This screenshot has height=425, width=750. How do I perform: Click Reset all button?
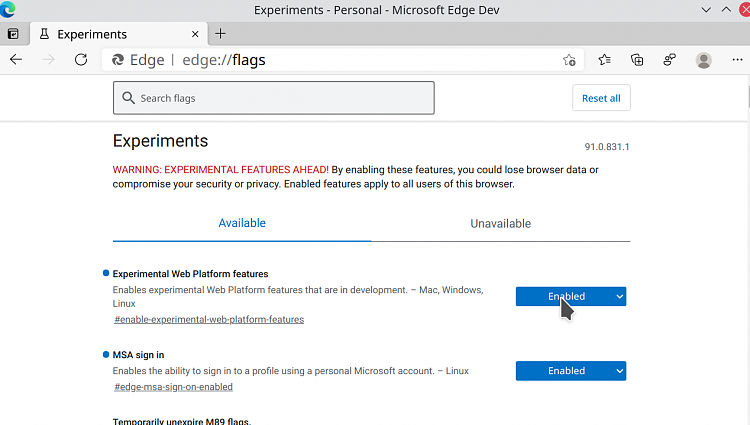click(x=601, y=98)
